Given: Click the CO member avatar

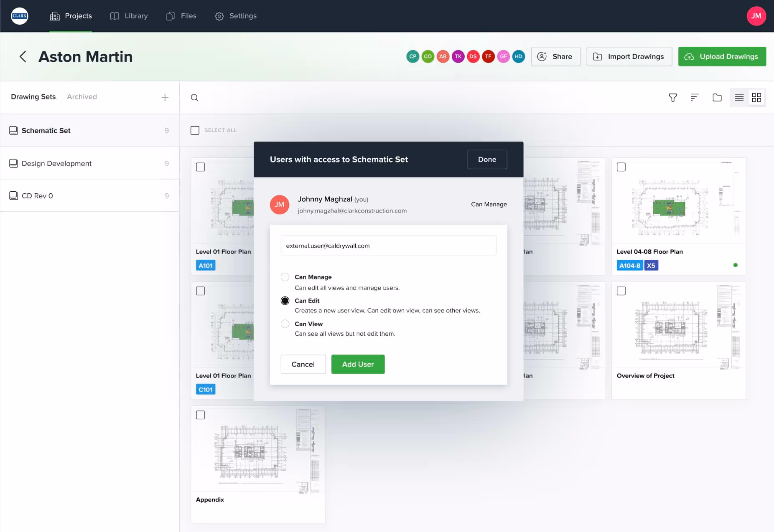Looking at the screenshot, I should tap(428, 56).
